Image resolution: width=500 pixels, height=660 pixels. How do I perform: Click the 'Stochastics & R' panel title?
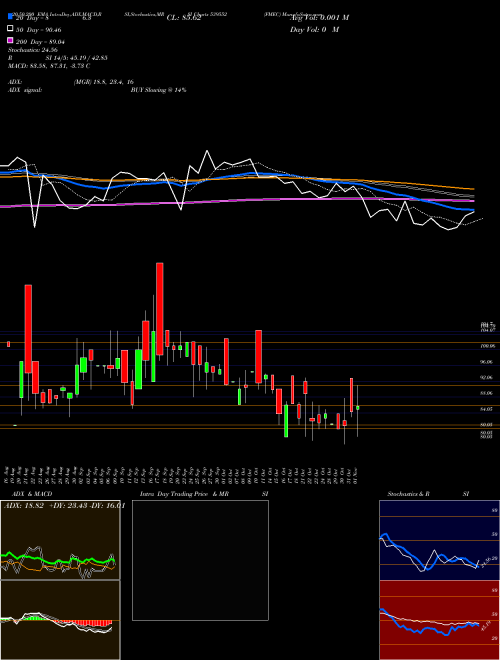tap(409, 494)
